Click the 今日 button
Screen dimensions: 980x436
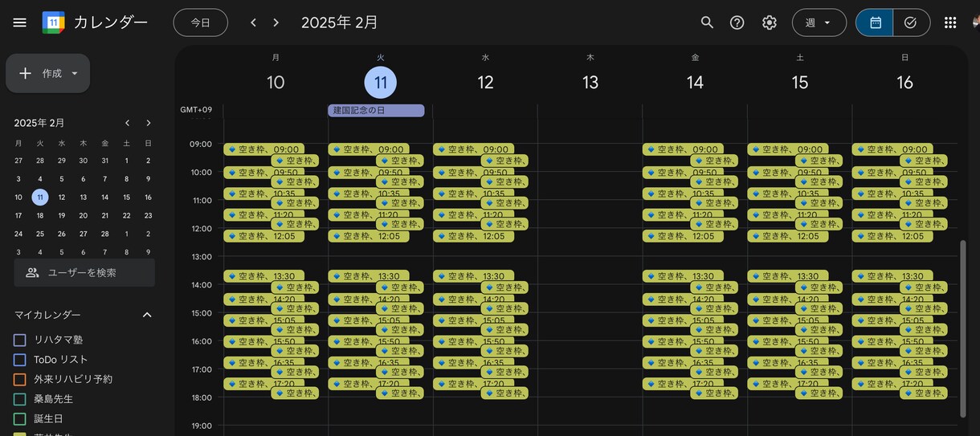click(201, 22)
